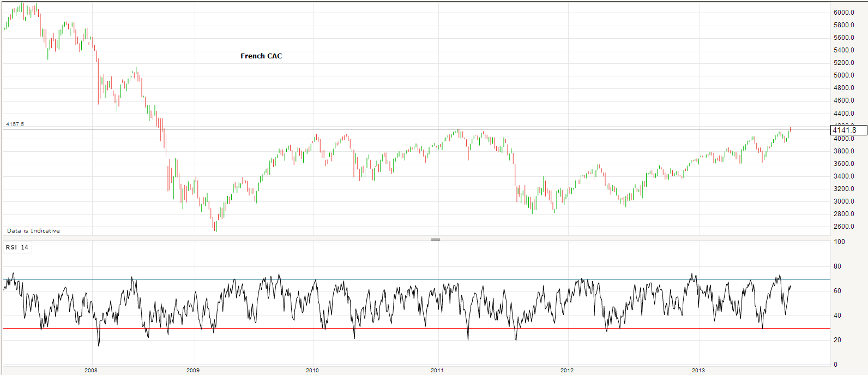Select the 2600.0 price scale value
This screenshot has width=868, height=375.
(843, 227)
